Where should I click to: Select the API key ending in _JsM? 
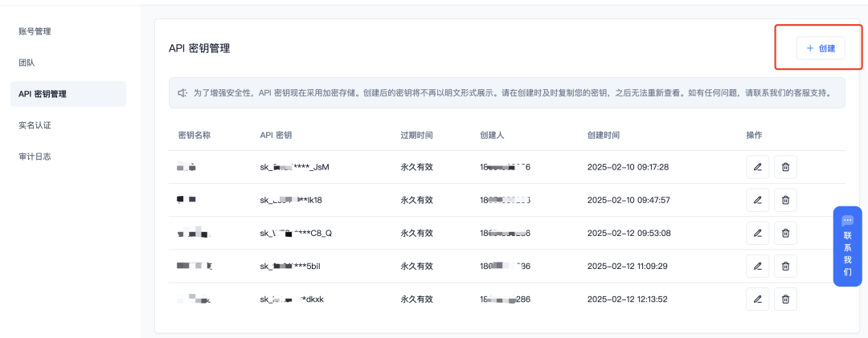coord(294,167)
